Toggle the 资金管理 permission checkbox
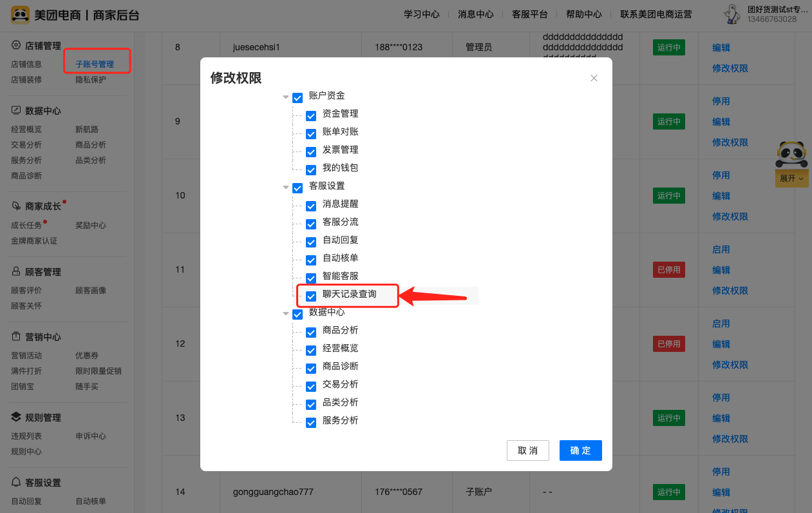The image size is (812, 513). (311, 115)
